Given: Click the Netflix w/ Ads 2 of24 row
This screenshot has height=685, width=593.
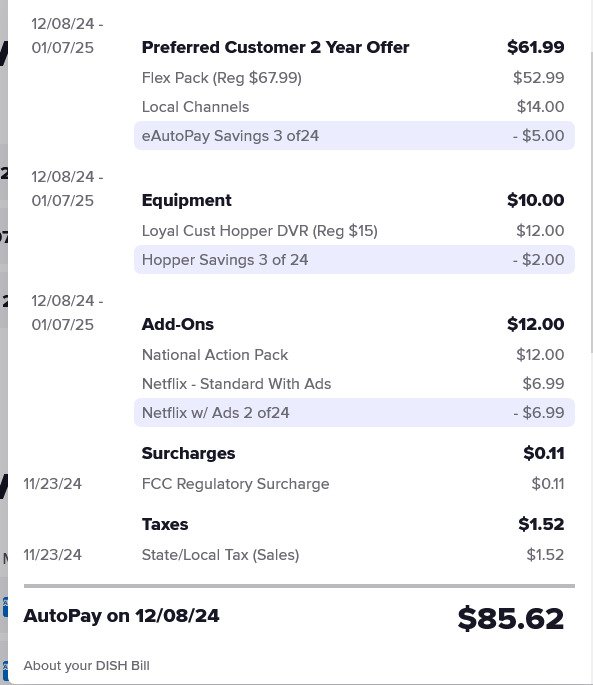Looking at the screenshot, I should click(x=354, y=413).
